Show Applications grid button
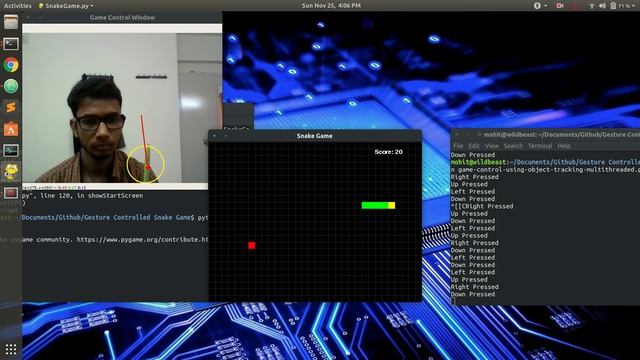640x360 pixels. coord(11,349)
